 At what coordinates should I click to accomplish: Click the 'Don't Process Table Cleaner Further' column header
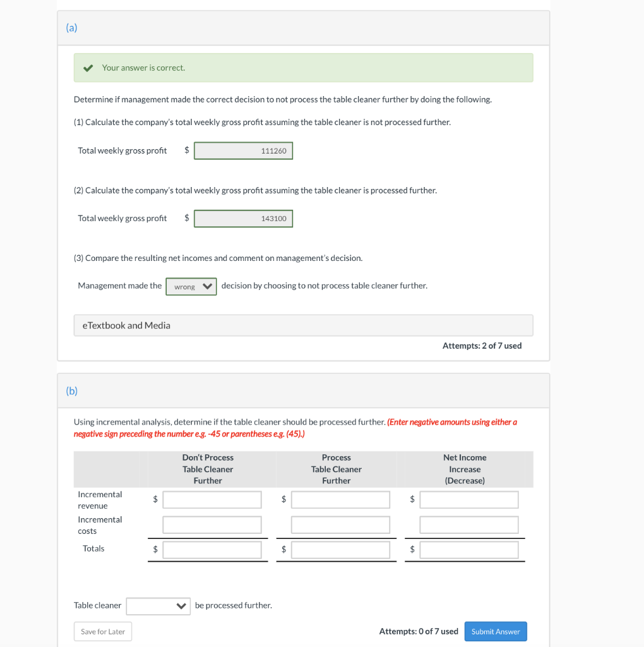click(x=208, y=469)
